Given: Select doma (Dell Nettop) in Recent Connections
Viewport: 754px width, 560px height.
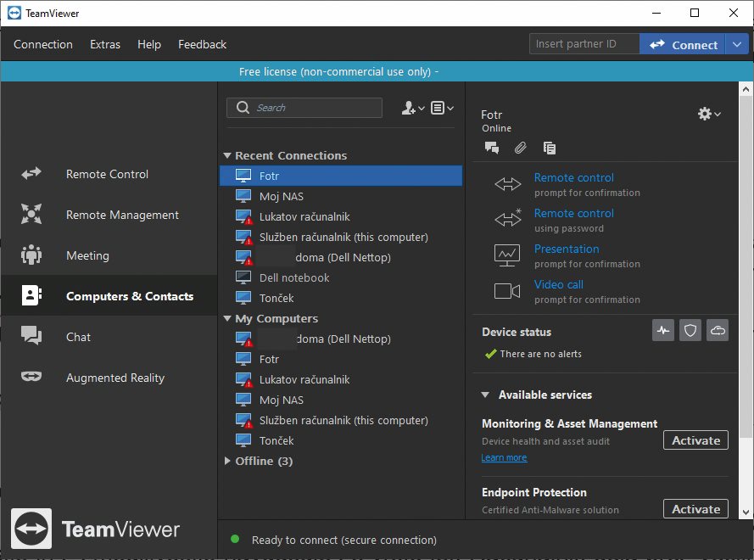Looking at the screenshot, I should tap(341, 257).
